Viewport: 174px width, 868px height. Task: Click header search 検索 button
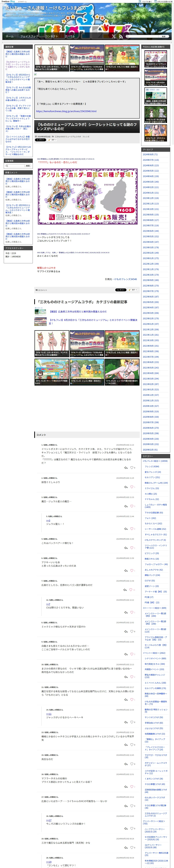pyautogui.click(x=164, y=36)
